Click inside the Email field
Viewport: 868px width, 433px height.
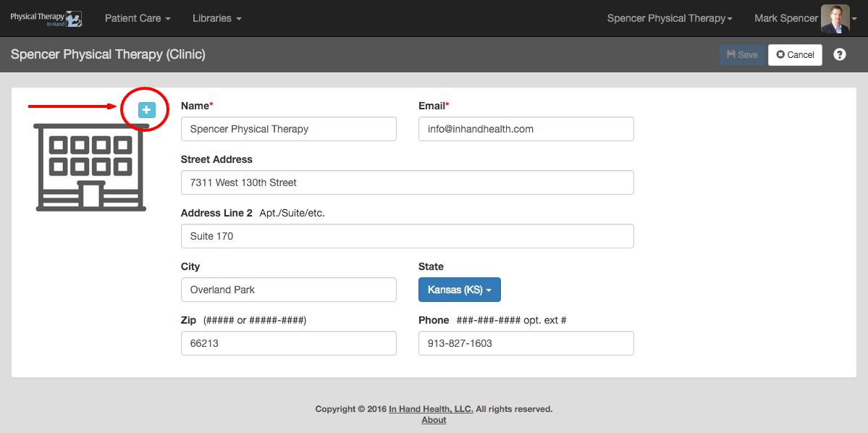click(x=526, y=128)
